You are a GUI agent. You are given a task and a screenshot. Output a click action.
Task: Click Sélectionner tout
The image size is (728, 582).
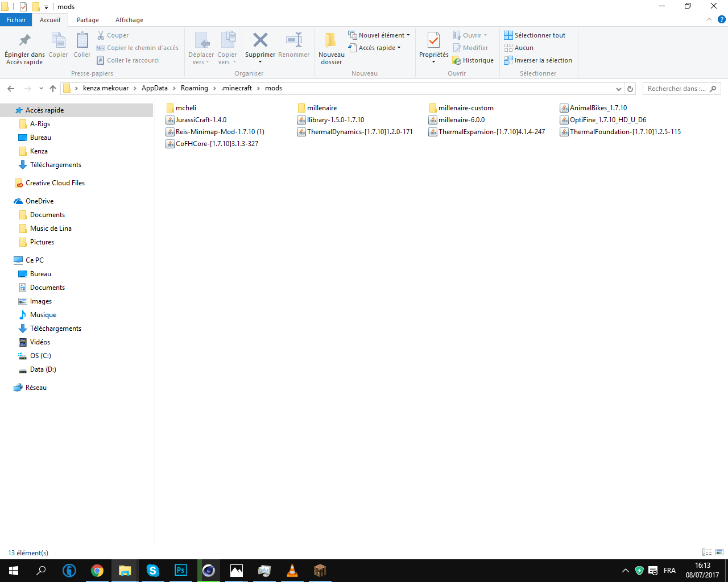(535, 35)
